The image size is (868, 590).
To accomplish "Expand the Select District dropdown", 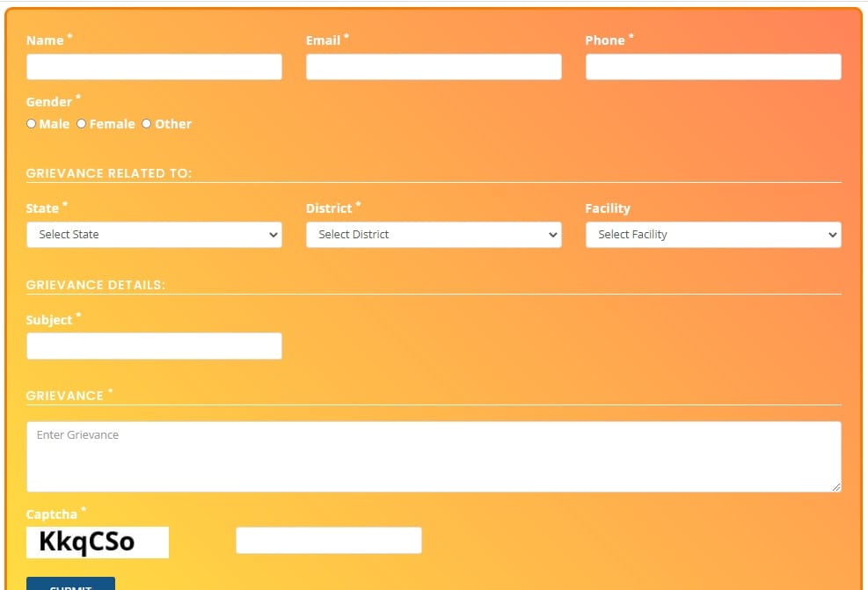I will 434,235.
